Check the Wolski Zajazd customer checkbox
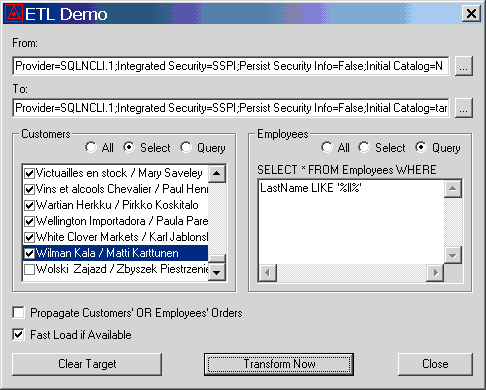Image resolution: width=486 pixels, height=390 pixels. point(30,269)
